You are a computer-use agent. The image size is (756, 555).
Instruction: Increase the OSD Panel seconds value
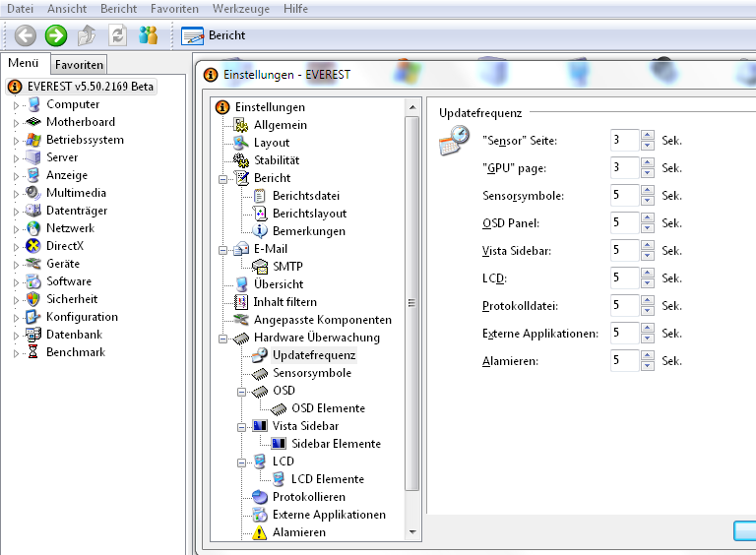click(648, 217)
